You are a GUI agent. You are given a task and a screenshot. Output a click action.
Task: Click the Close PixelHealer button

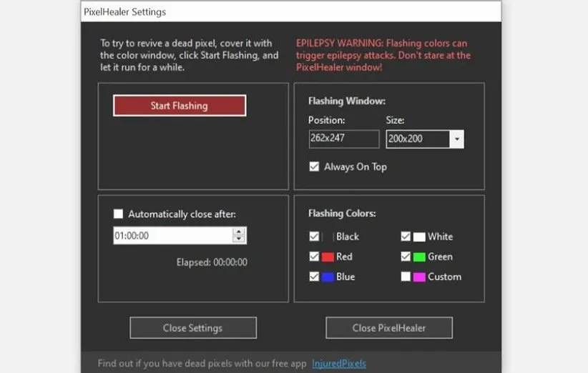point(388,328)
